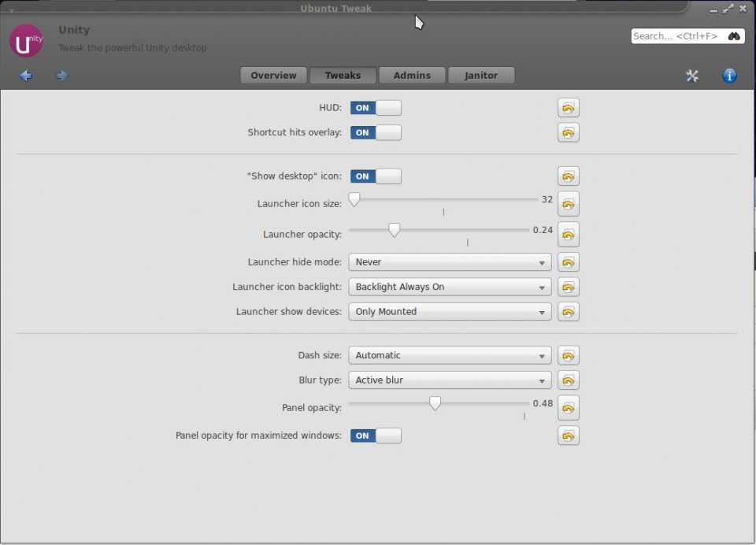Click the Launcher icon size slider handle
Image resolution: width=756 pixels, height=545 pixels.
(x=354, y=200)
